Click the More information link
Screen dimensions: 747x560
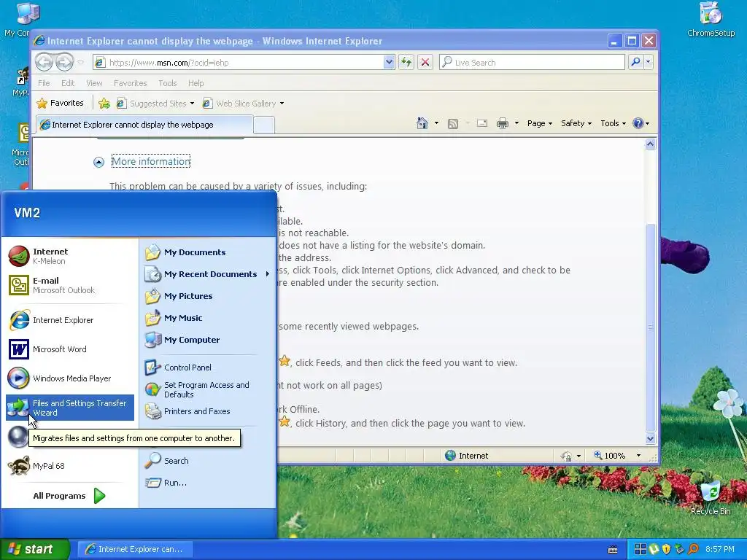pos(151,161)
